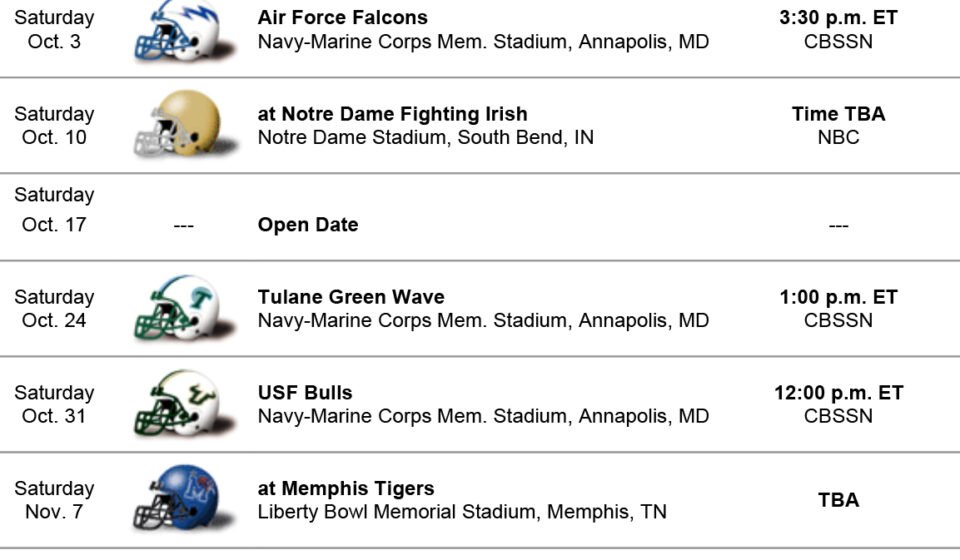960x560 pixels.
Task: Click the 1:00 p.m. ET Tulane kickoff time
Action: [838, 297]
